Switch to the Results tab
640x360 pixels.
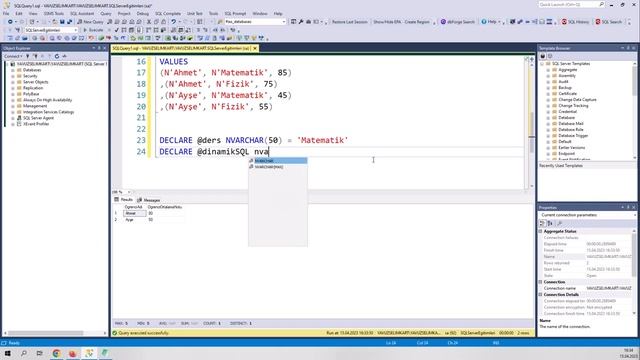123,200
